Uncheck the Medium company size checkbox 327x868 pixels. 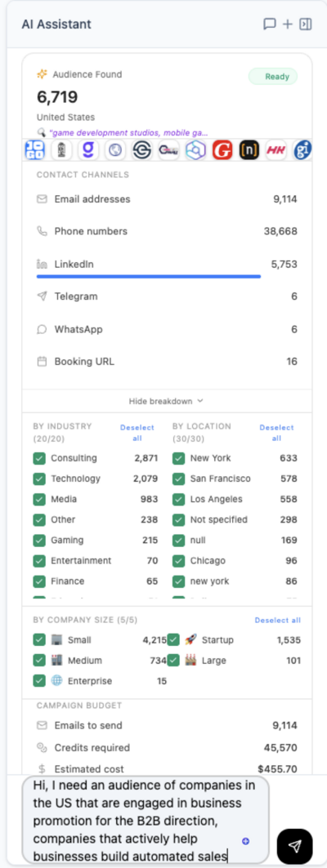coord(38,661)
